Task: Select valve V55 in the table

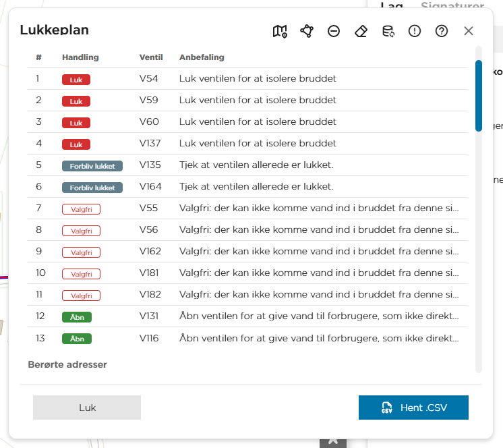Action: (148, 208)
